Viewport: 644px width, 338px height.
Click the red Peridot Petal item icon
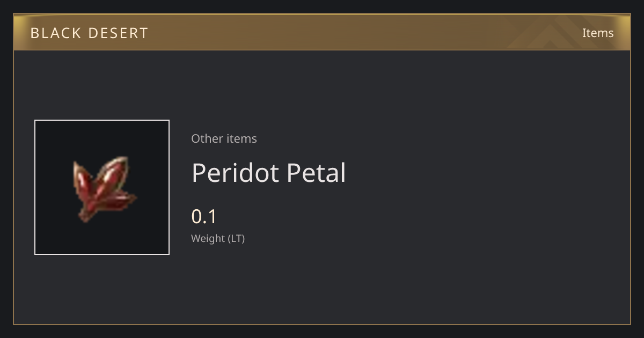(x=104, y=189)
